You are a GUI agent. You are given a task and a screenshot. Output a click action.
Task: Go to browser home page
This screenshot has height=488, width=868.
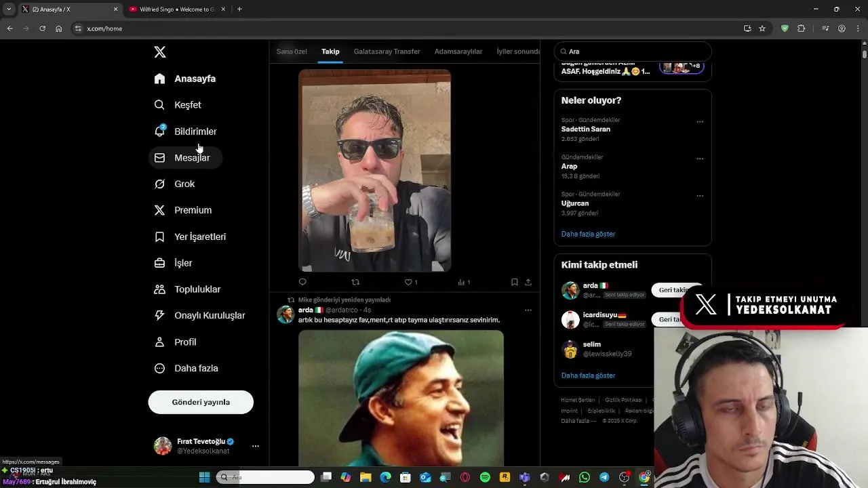tap(58, 28)
